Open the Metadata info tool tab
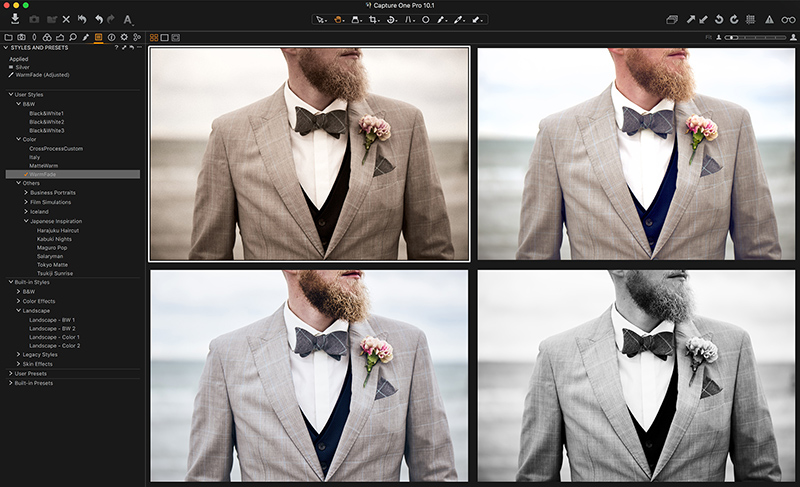The height and width of the screenshot is (487, 800). point(111,37)
